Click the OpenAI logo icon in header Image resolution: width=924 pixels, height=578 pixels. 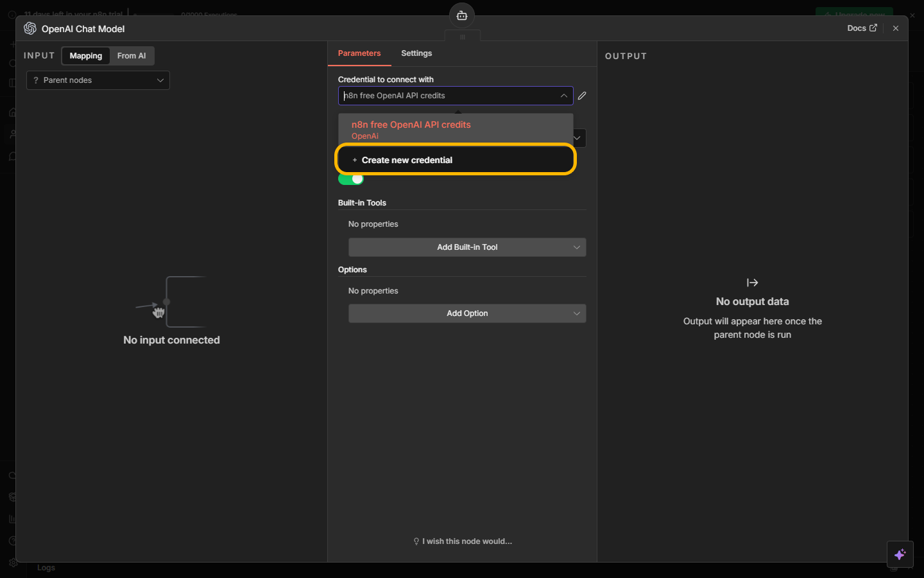(x=30, y=28)
